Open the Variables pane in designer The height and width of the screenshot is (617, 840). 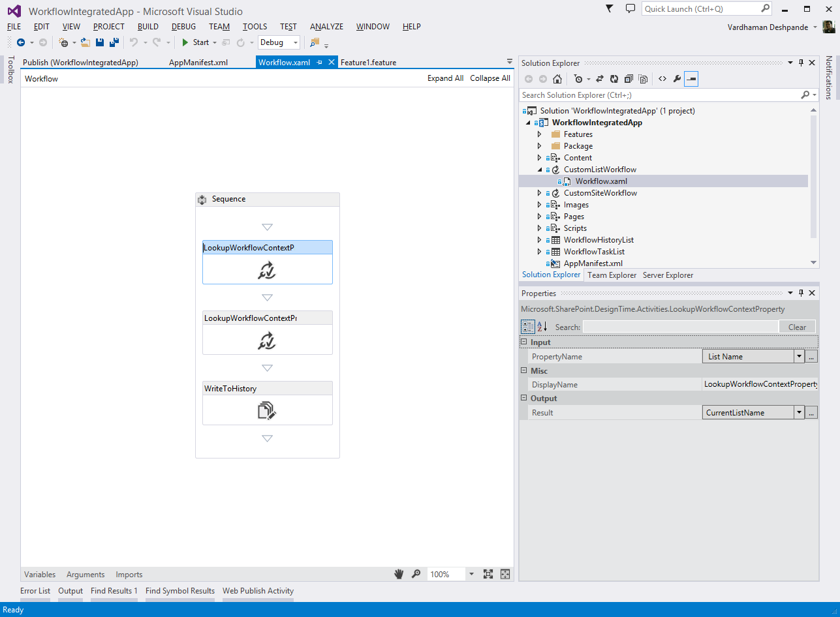(x=40, y=575)
